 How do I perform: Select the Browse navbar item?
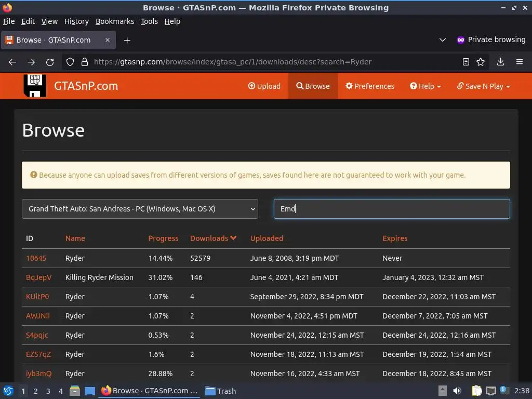(313, 86)
